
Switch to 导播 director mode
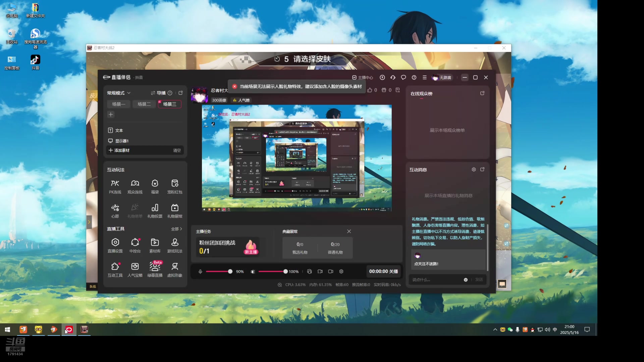pyautogui.click(x=158, y=93)
